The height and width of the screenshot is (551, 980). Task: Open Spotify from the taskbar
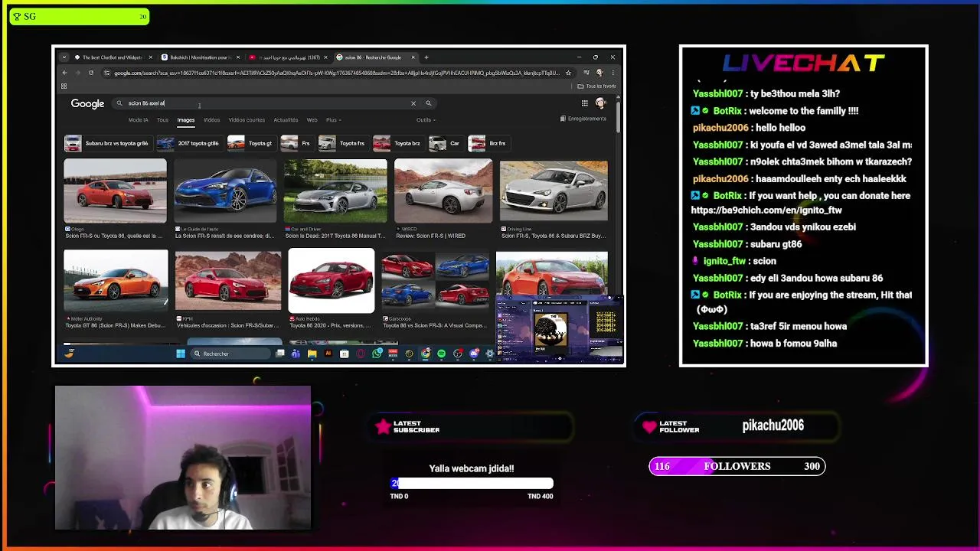442,354
